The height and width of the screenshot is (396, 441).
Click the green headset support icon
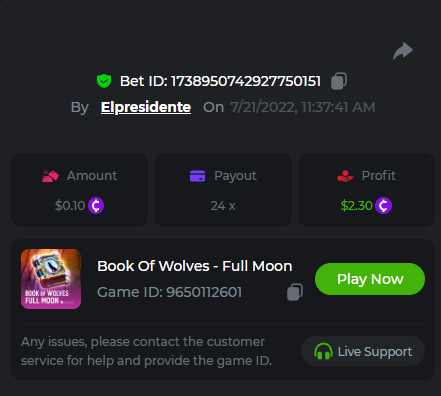[x=323, y=351]
